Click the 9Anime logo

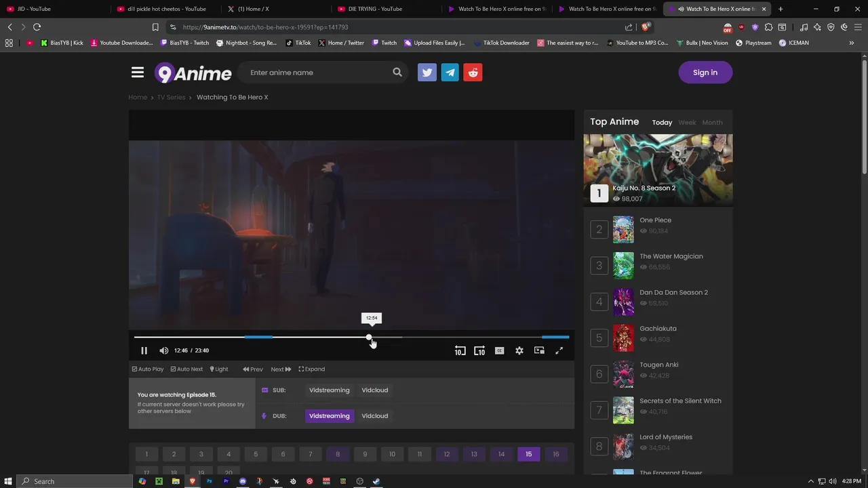point(193,73)
